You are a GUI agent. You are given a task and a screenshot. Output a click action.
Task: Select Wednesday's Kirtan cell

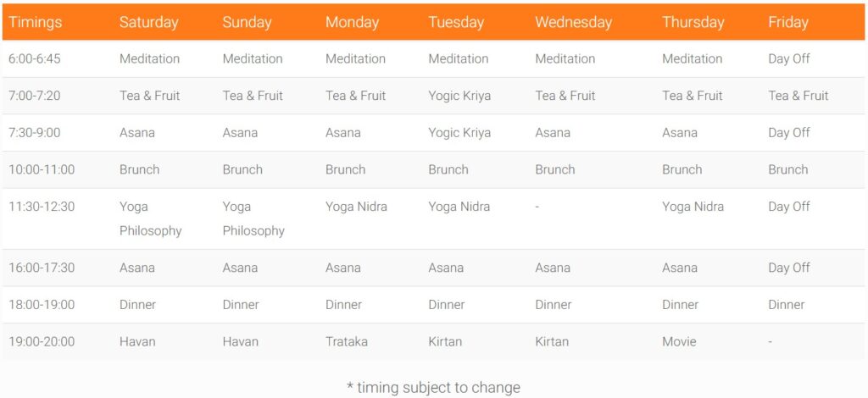point(552,342)
